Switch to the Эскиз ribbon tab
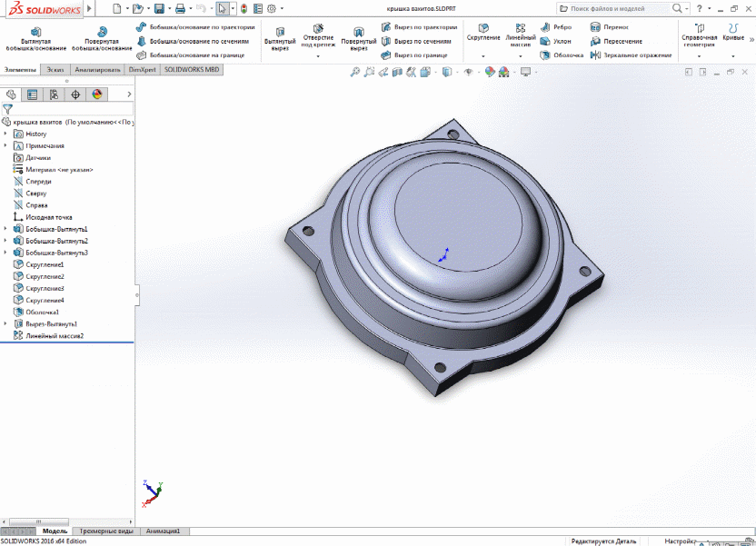756x546 pixels. pyautogui.click(x=55, y=69)
